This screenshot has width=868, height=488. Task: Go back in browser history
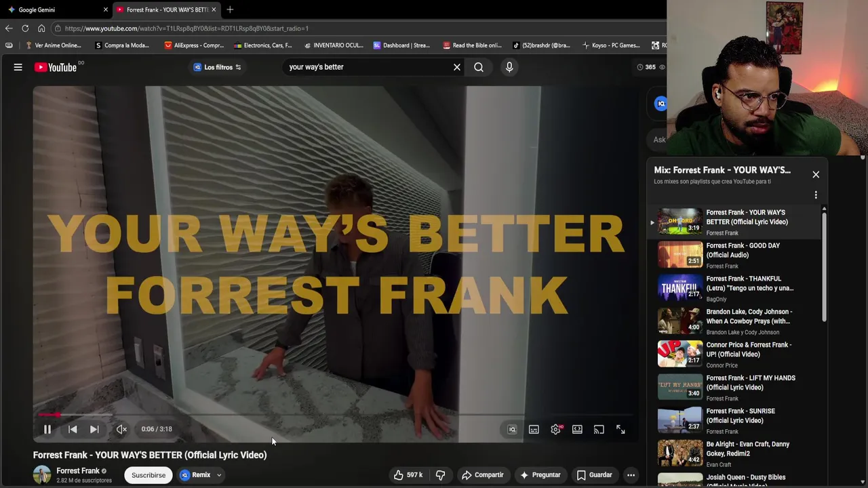[x=9, y=28]
